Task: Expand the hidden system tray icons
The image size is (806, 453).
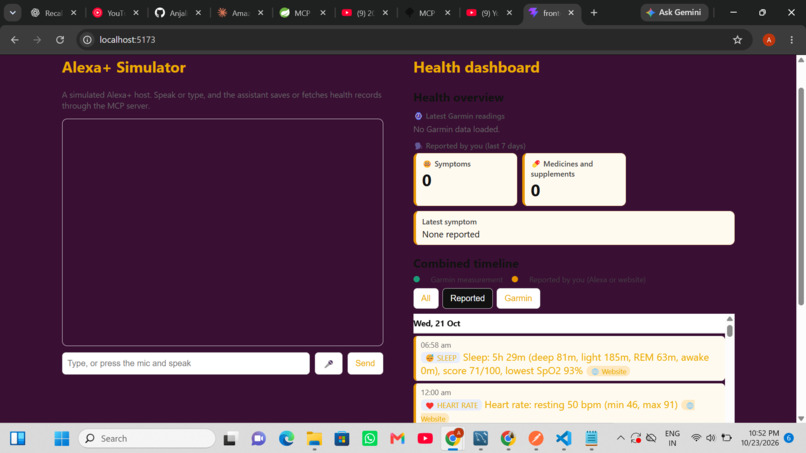Action: [620, 439]
